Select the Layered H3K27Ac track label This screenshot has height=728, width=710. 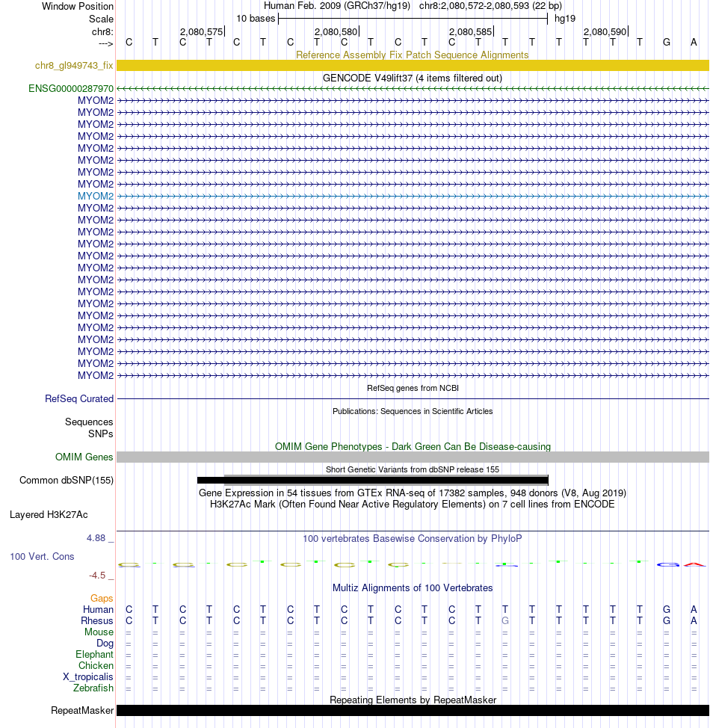pyautogui.click(x=49, y=514)
